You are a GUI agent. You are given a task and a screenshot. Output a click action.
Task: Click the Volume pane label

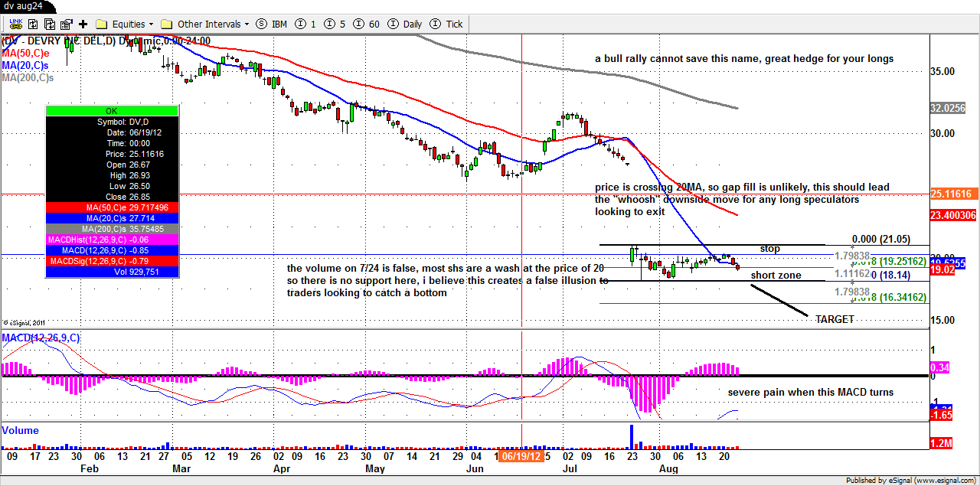point(21,430)
